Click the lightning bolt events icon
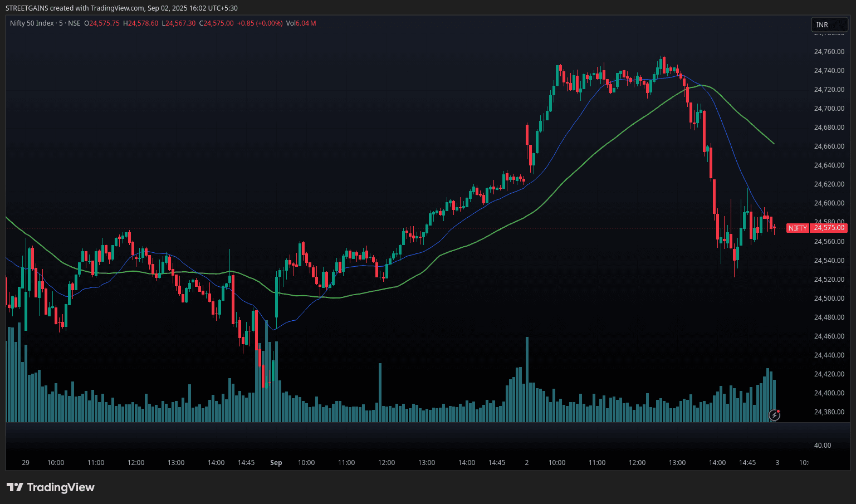Viewport: 856px width, 504px height. pyautogui.click(x=774, y=414)
